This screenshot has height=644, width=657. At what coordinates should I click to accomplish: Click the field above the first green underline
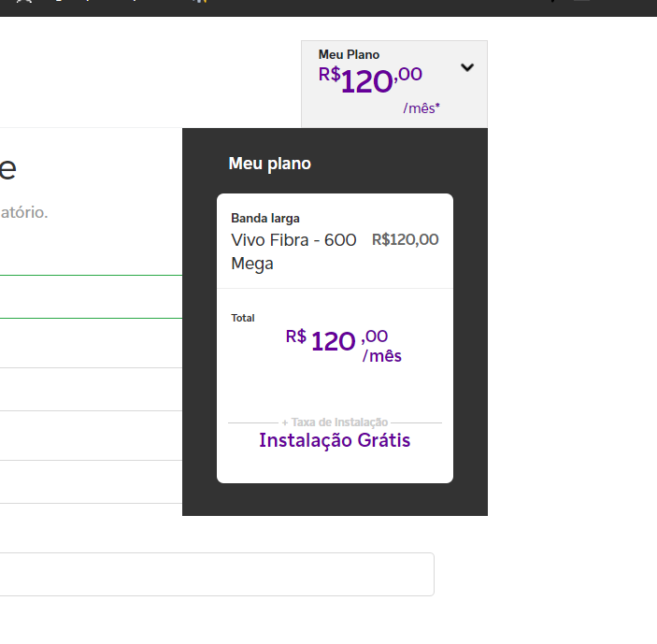click(91, 254)
